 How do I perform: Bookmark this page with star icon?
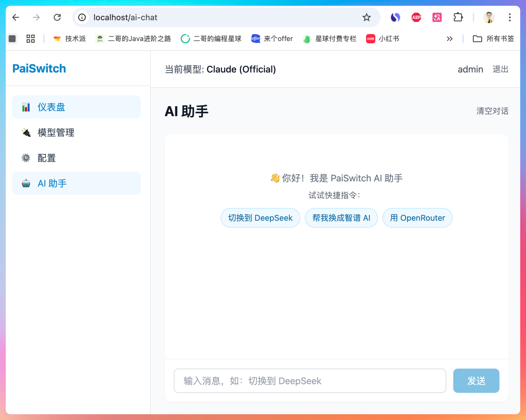click(366, 17)
